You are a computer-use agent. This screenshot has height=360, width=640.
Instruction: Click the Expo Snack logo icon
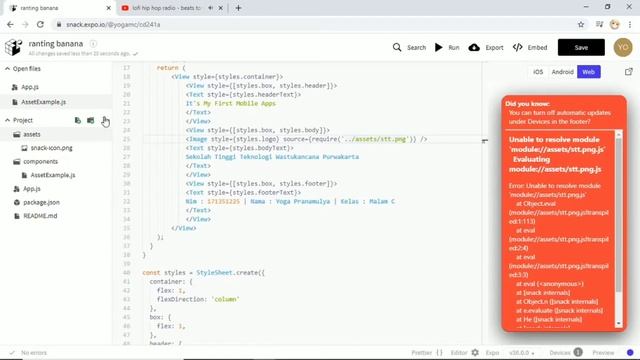click(13, 47)
